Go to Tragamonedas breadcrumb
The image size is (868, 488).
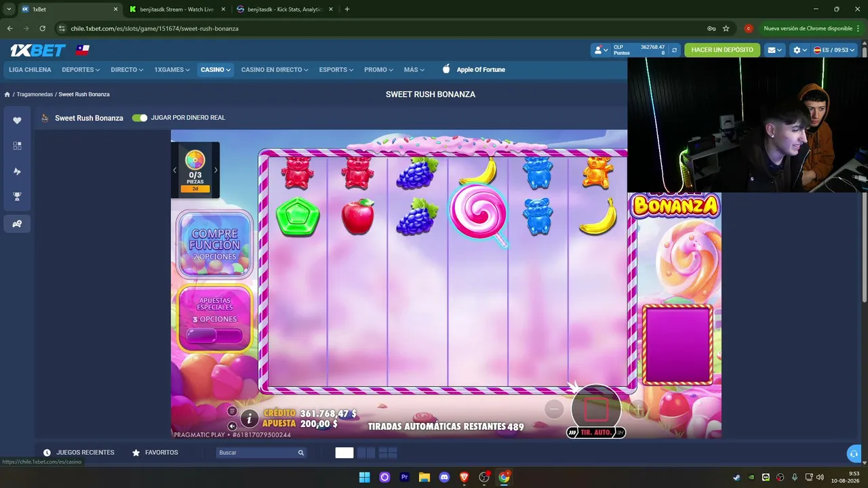click(35, 94)
